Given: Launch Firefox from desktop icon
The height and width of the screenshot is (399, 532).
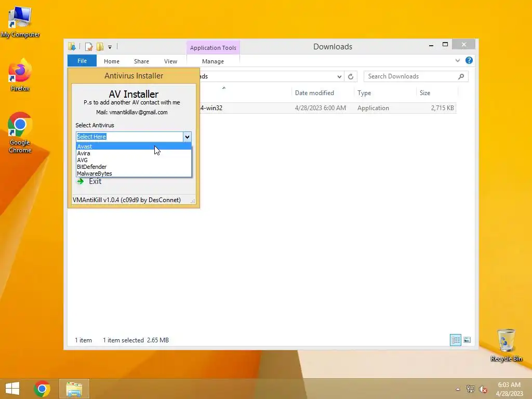Looking at the screenshot, I should pos(20,75).
